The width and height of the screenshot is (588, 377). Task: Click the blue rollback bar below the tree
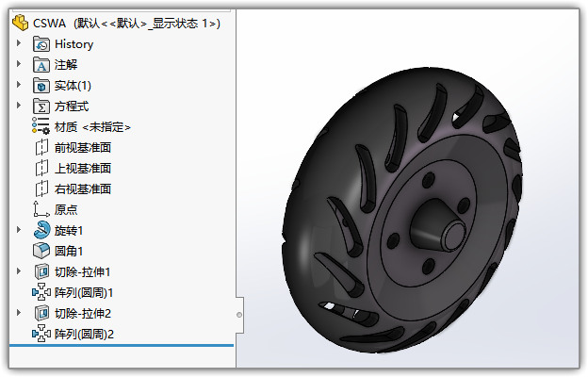pyautogui.click(x=122, y=345)
